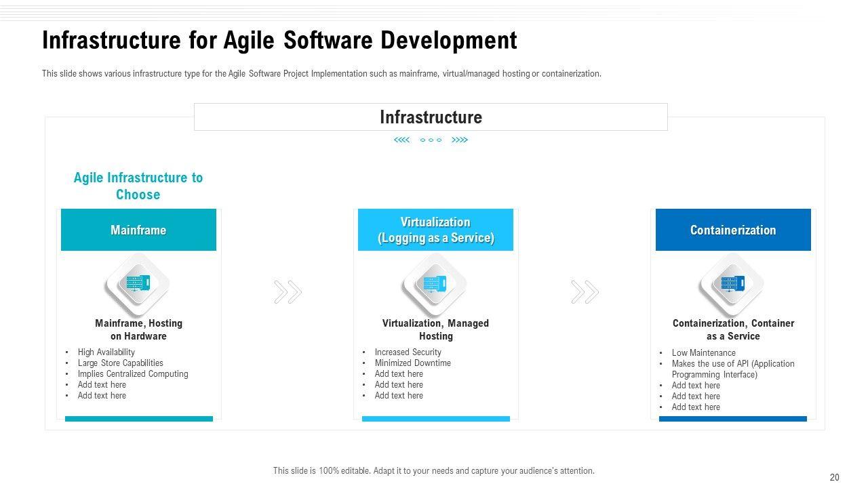Click the Mainframe server icon
This screenshot has width=868, height=488.
[x=138, y=284]
